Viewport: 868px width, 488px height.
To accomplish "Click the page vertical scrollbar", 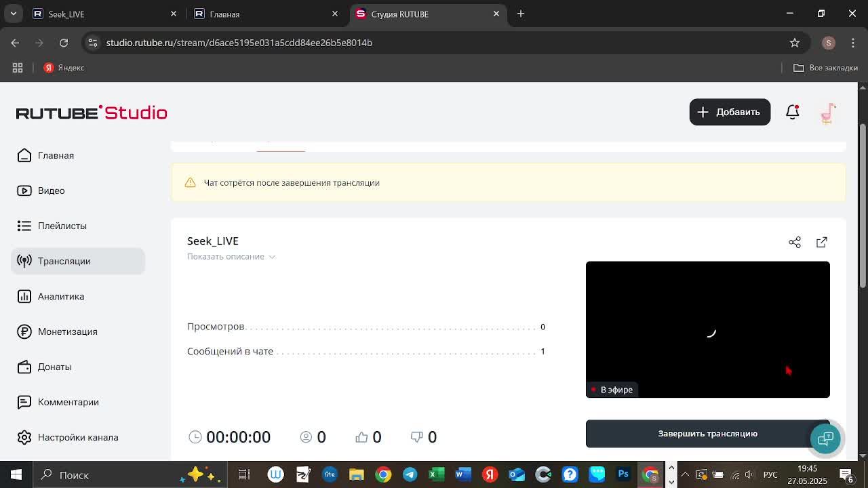I will coord(863,205).
